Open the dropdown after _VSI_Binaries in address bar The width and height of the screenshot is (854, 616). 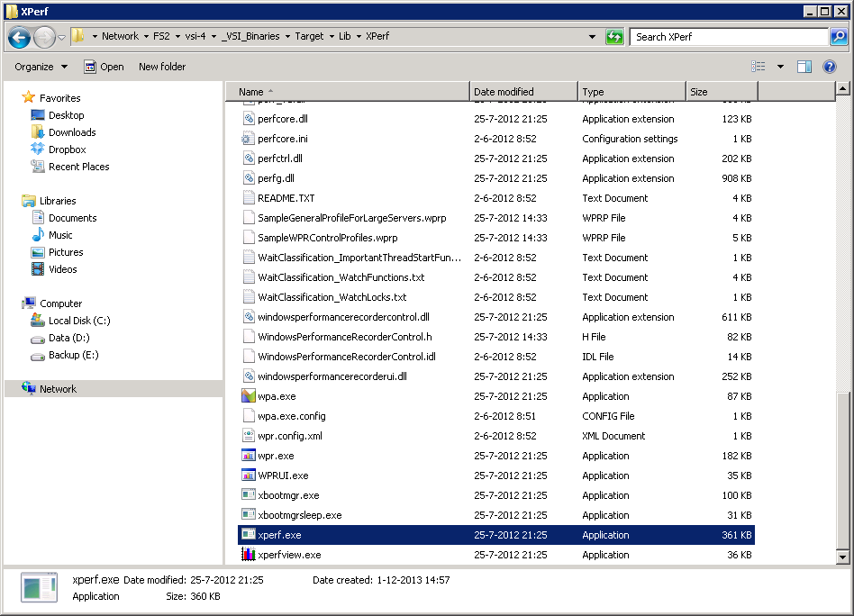click(287, 37)
